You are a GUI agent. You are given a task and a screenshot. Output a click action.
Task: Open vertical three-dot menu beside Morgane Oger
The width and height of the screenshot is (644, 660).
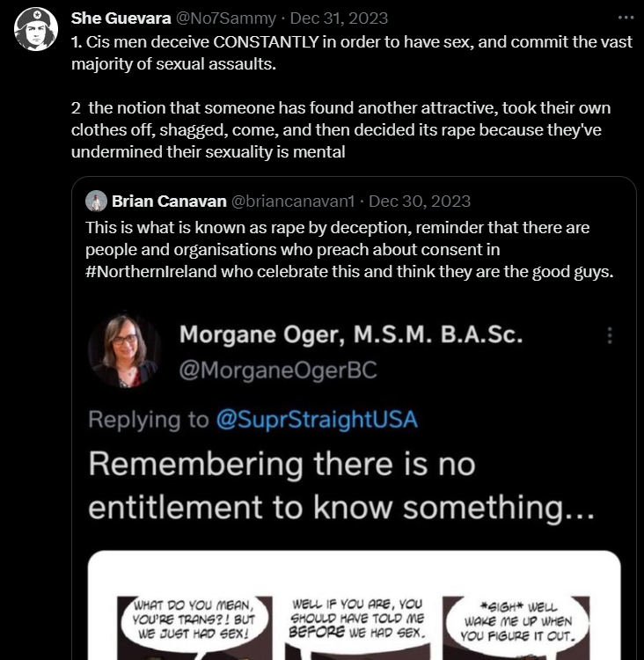tap(610, 335)
